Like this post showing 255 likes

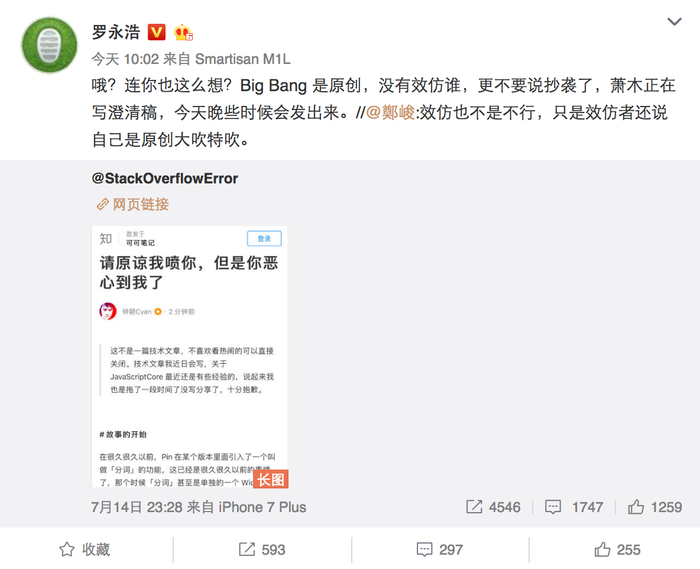pyautogui.click(x=617, y=549)
